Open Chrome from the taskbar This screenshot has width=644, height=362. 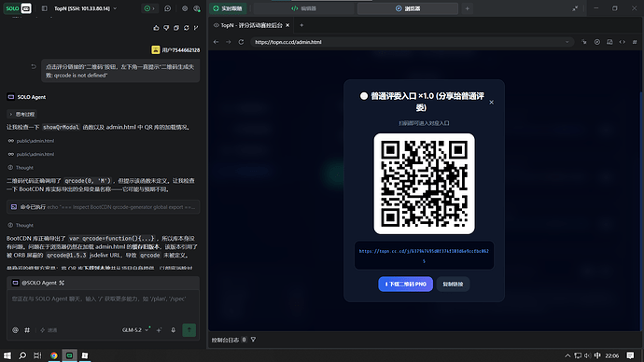(54, 355)
